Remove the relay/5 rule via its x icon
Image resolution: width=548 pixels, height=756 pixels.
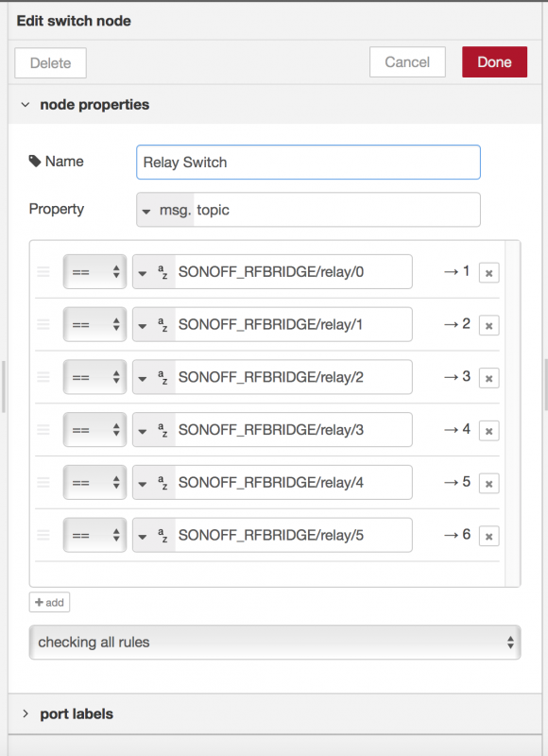pos(488,536)
